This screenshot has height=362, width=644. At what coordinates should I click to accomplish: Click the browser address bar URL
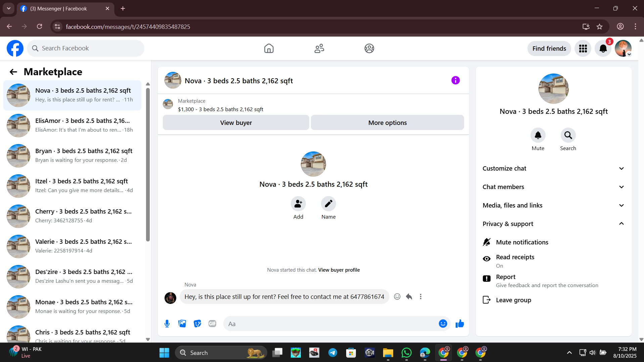pyautogui.click(x=128, y=27)
